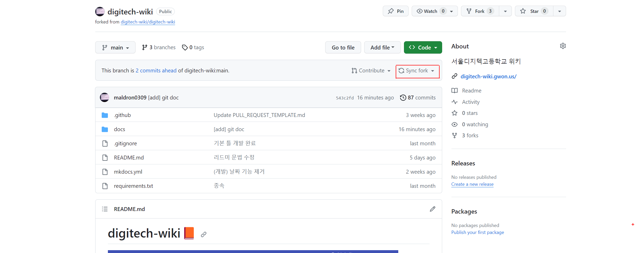Click the heading anchor link icon
644x253 pixels.
pos(204,234)
